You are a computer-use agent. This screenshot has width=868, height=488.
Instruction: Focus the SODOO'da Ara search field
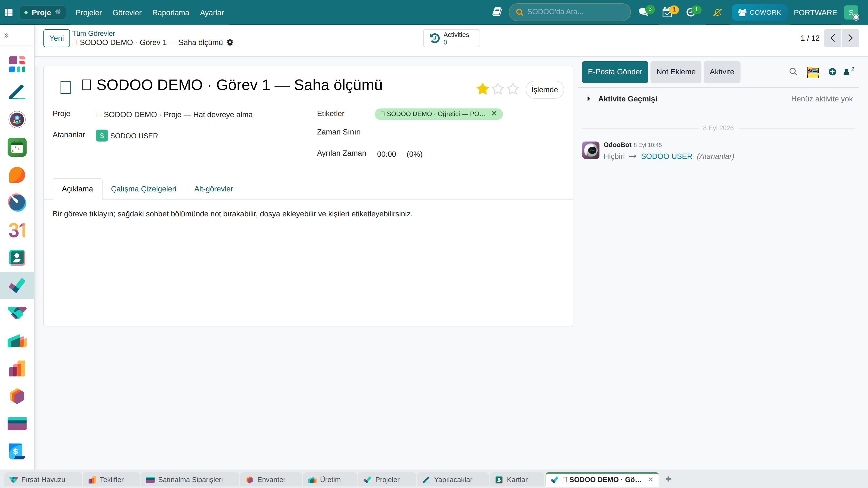[569, 12]
